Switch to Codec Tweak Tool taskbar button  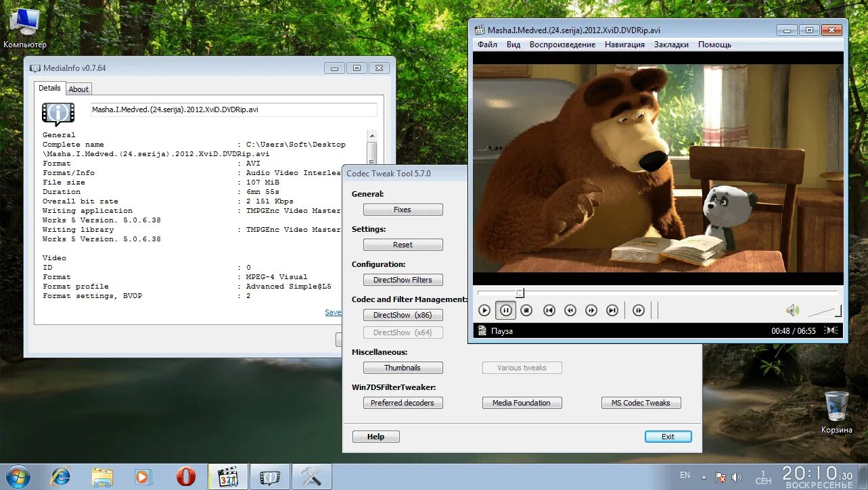pyautogui.click(x=312, y=476)
